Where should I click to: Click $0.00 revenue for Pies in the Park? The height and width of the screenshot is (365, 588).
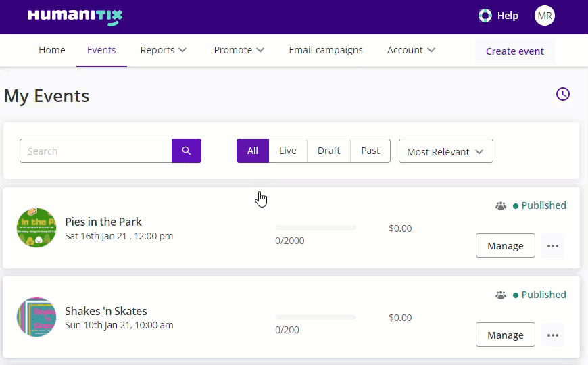tap(400, 228)
